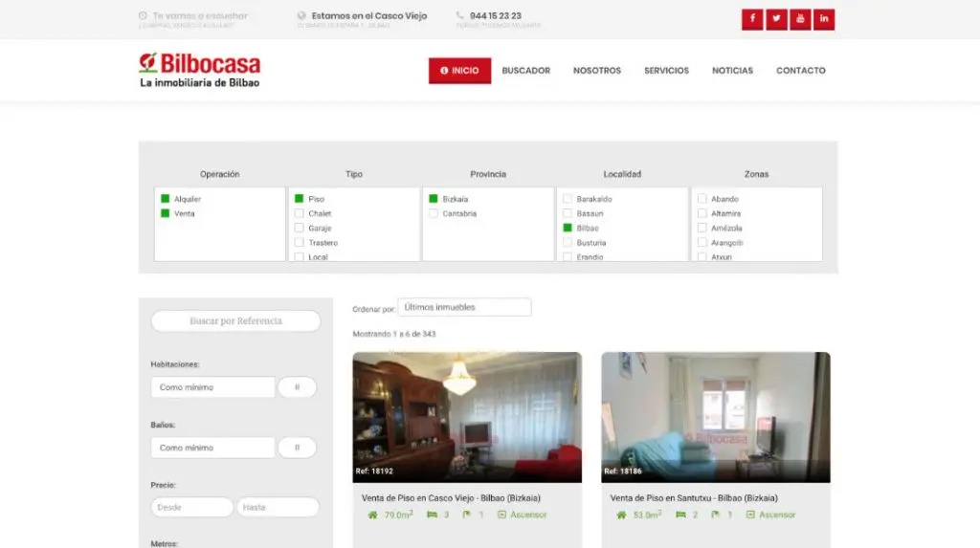Focus the Buscar por Referencia field
This screenshot has height=548, width=980.
coord(235,321)
